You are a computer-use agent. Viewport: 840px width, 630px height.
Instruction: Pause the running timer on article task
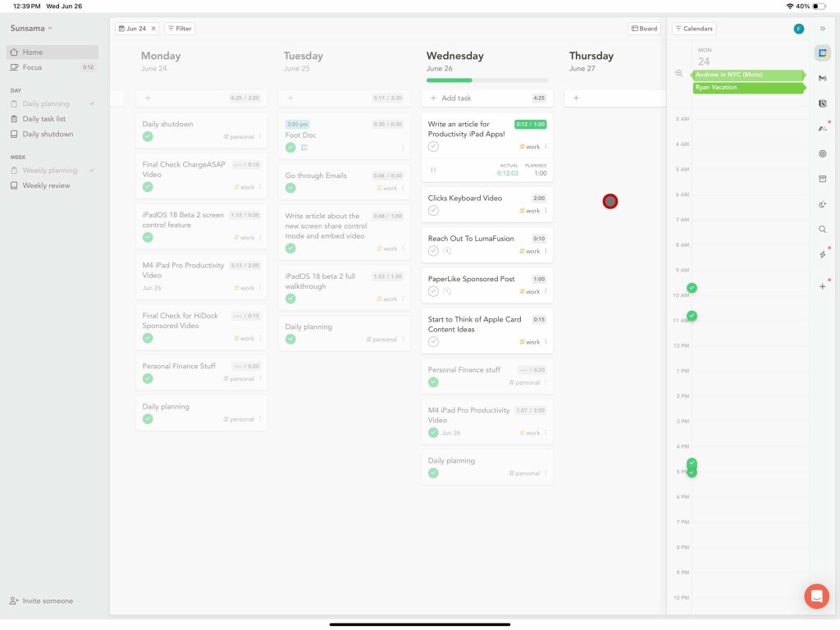(433, 170)
